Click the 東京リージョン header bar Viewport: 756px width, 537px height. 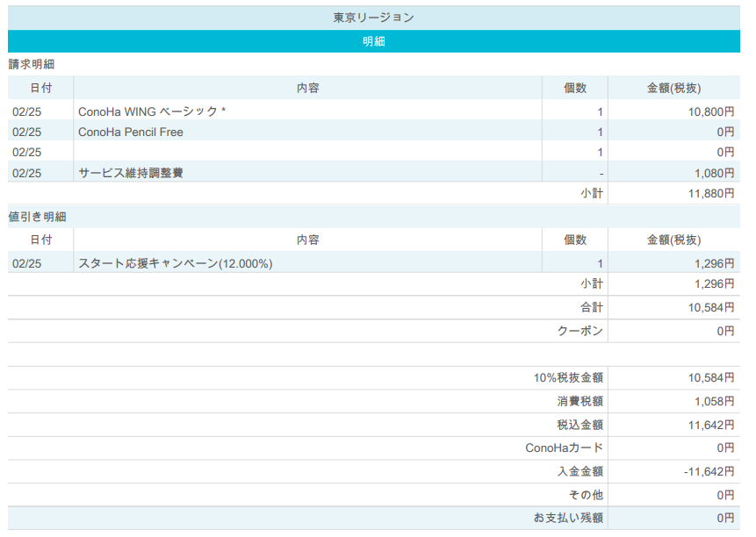coord(373,18)
